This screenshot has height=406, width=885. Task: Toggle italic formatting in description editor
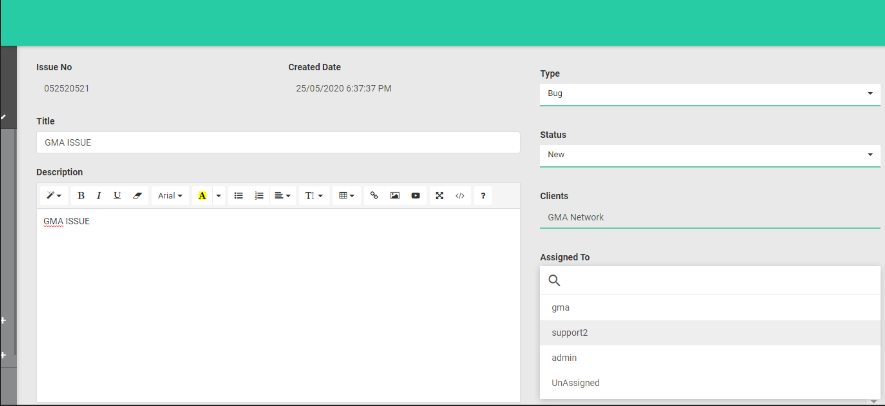(98, 196)
